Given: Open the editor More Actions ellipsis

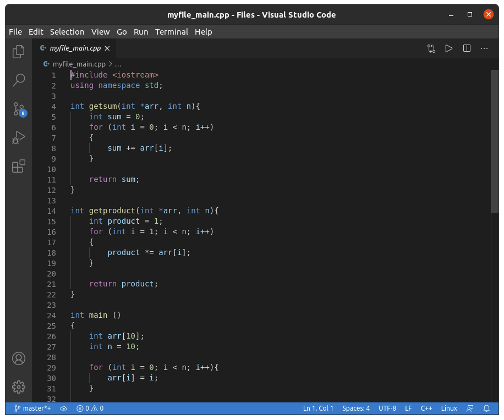Looking at the screenshot, I should pyautogui.click(x=484, y=48).
